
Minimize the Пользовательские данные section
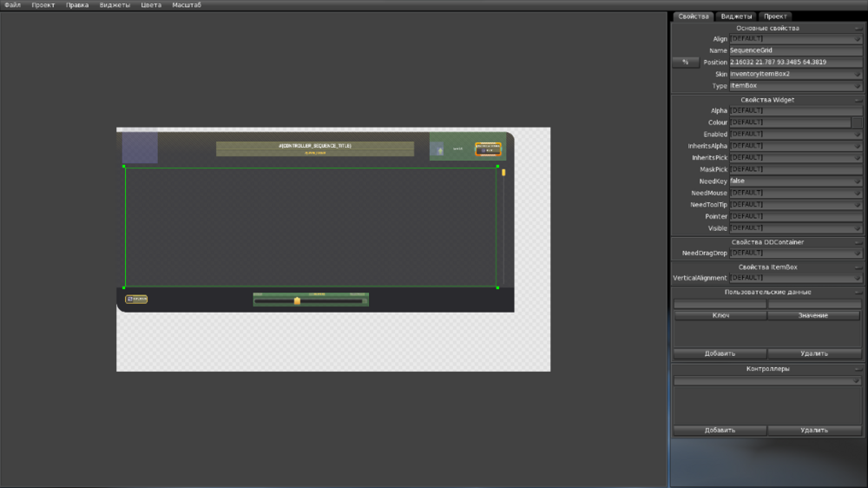(858, 293)
